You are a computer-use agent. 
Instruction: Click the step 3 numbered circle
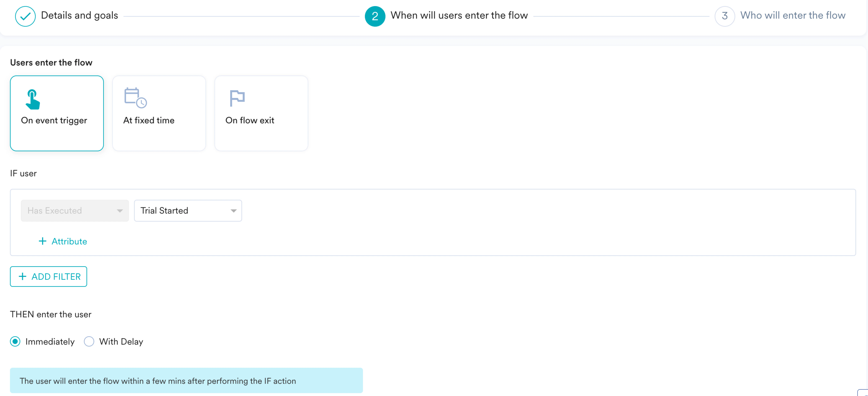[x=724, y=16]
